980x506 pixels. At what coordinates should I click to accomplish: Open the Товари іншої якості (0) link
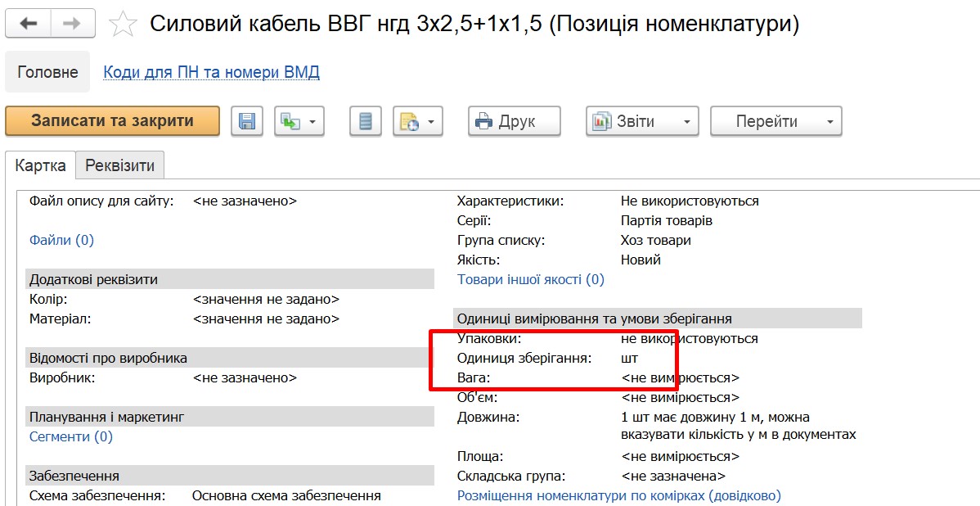[531, 279]
